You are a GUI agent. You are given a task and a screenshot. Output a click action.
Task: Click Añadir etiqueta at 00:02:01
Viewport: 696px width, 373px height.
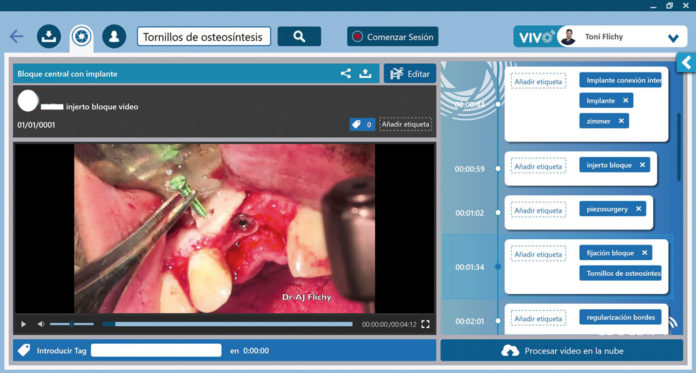point(538,318)
